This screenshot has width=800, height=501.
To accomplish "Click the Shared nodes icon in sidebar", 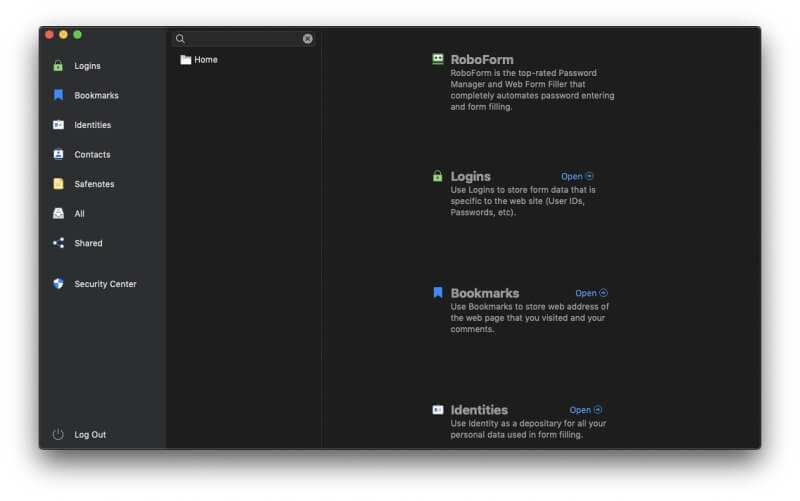I will (58, 243).
